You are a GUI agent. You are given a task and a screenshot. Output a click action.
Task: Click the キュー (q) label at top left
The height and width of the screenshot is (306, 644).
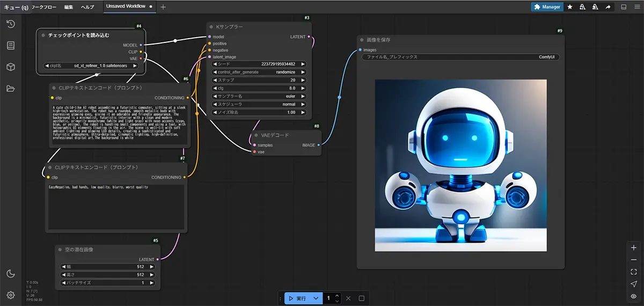(x=16, y=7)
